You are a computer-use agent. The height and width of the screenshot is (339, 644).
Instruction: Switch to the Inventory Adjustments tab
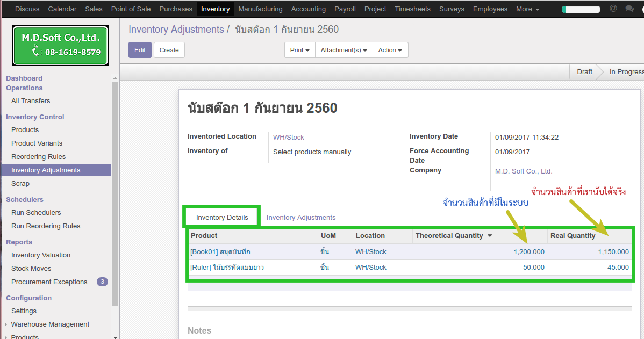pyautogui.click(x=300, y=218)
